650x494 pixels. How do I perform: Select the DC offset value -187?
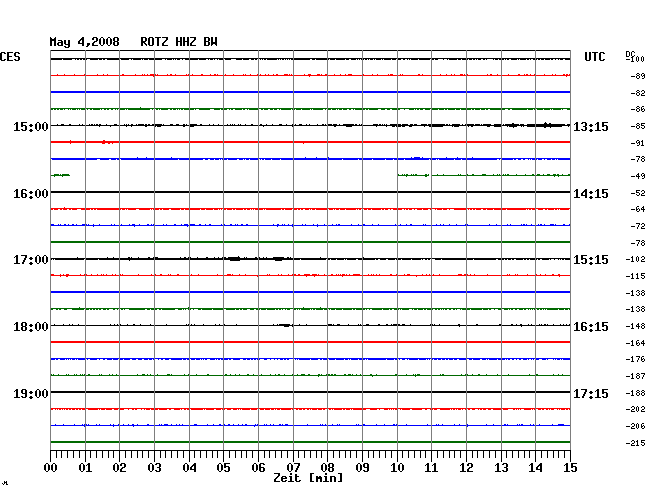pos(635,376)
